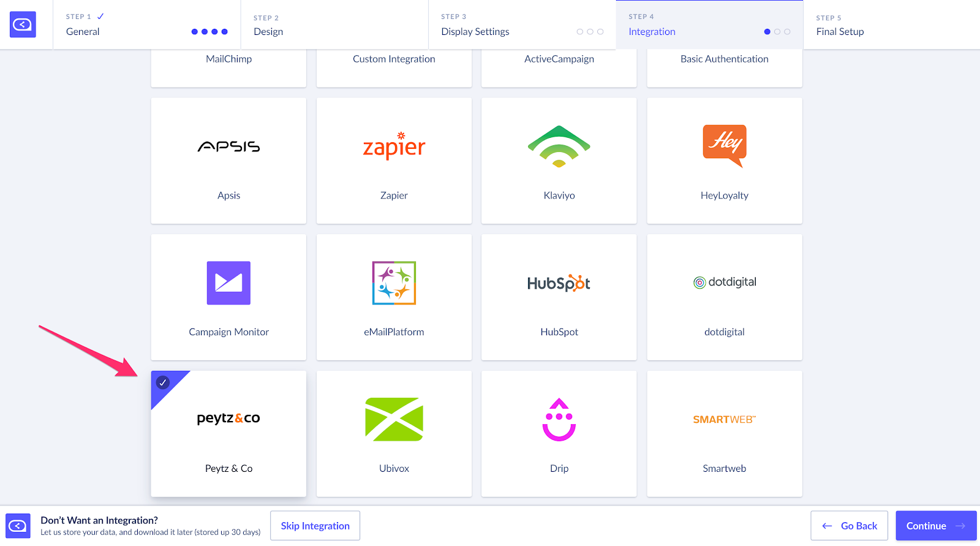Image resolution: width=980 pixels, height=546 pixels.
Task: Choose the Klaviyo green wifi-shaped logo
Action: click(x=559, y=146)
